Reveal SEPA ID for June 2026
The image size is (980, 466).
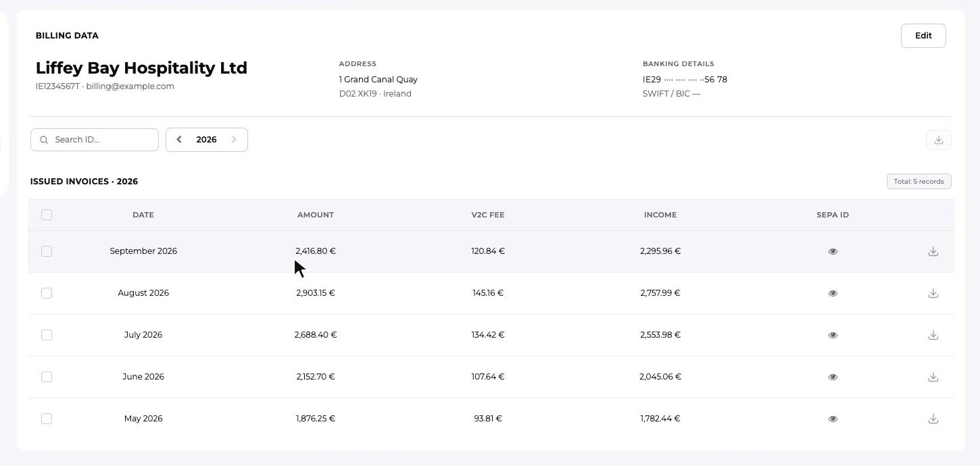(x=833, y=377)
